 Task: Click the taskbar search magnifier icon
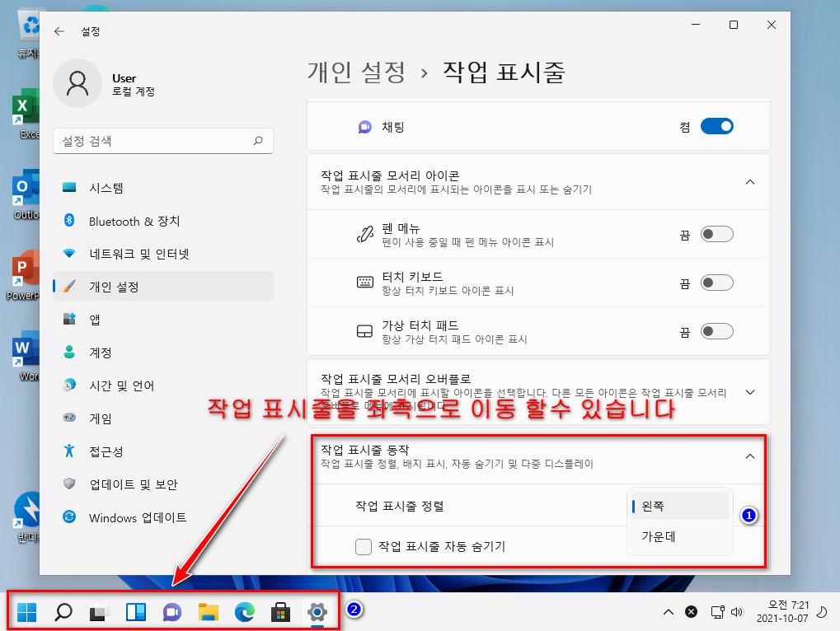[63, 612]
